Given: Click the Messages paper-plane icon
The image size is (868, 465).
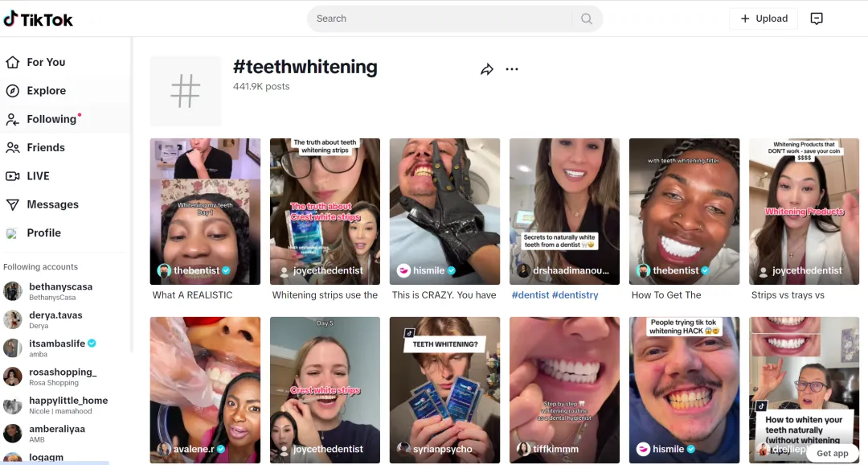Looking at the screenshot, I should [13, 204].
